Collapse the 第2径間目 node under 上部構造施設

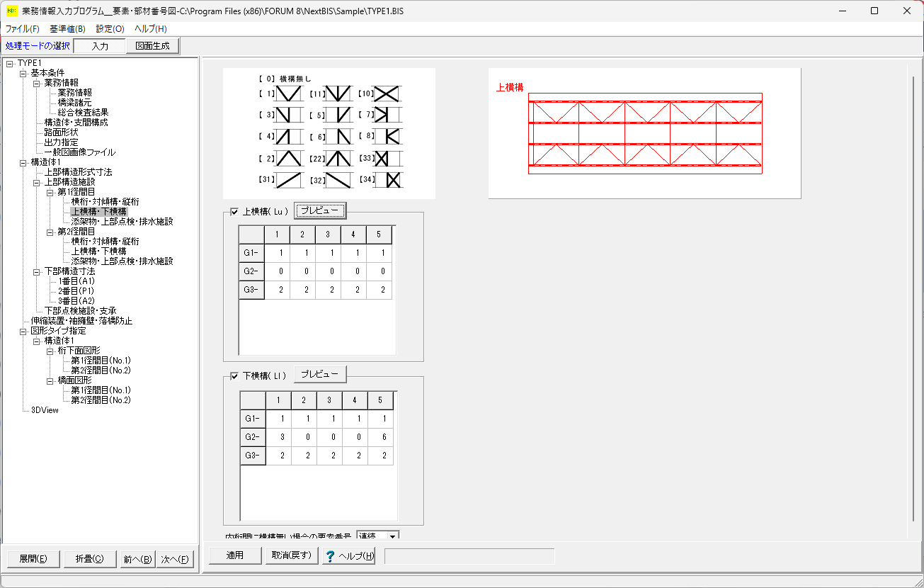tap(50, 232)
